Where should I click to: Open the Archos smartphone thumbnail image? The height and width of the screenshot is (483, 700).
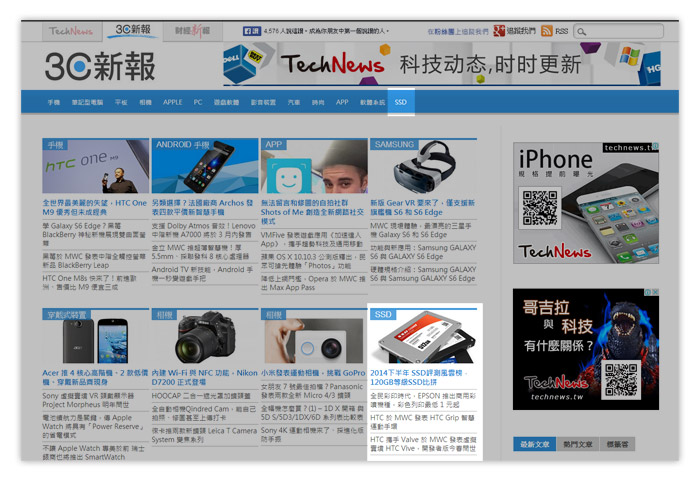[205, 166]
